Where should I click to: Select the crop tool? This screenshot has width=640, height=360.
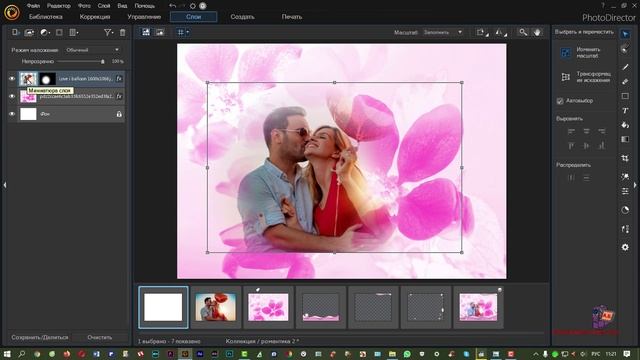tap(625, 158)
